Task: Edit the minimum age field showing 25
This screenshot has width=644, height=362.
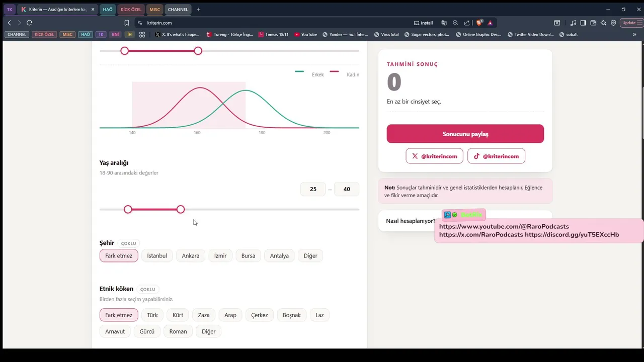Action: coord(313,189)
